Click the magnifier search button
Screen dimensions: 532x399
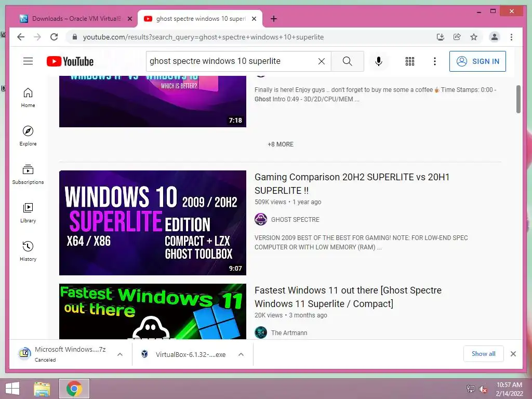pyautogui.click(x=347, y=61)
